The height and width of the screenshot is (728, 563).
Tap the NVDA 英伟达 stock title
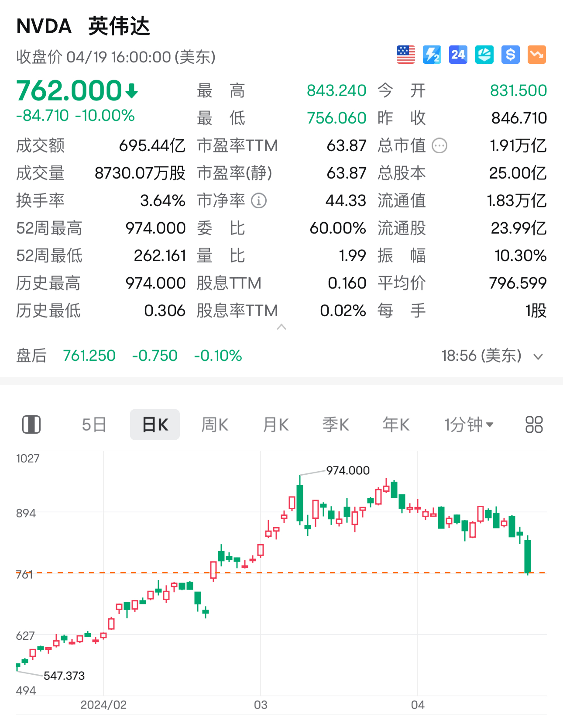[x=83, y=26]
